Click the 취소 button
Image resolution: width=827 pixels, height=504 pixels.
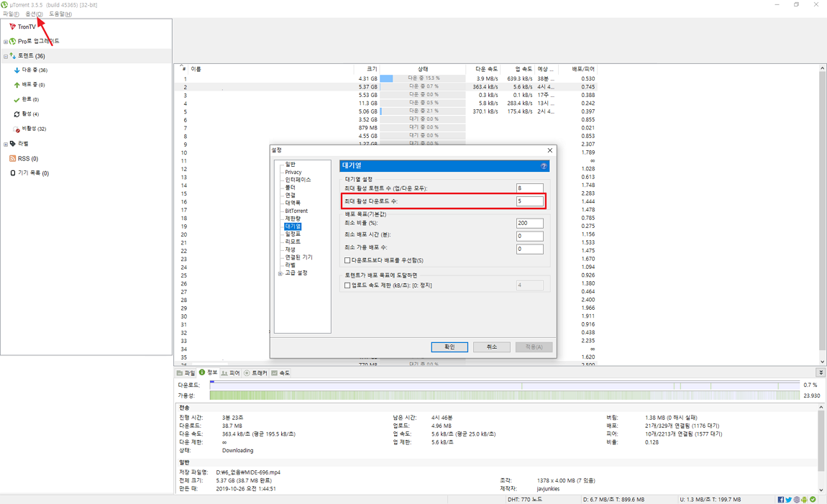[x=492, y=347]
